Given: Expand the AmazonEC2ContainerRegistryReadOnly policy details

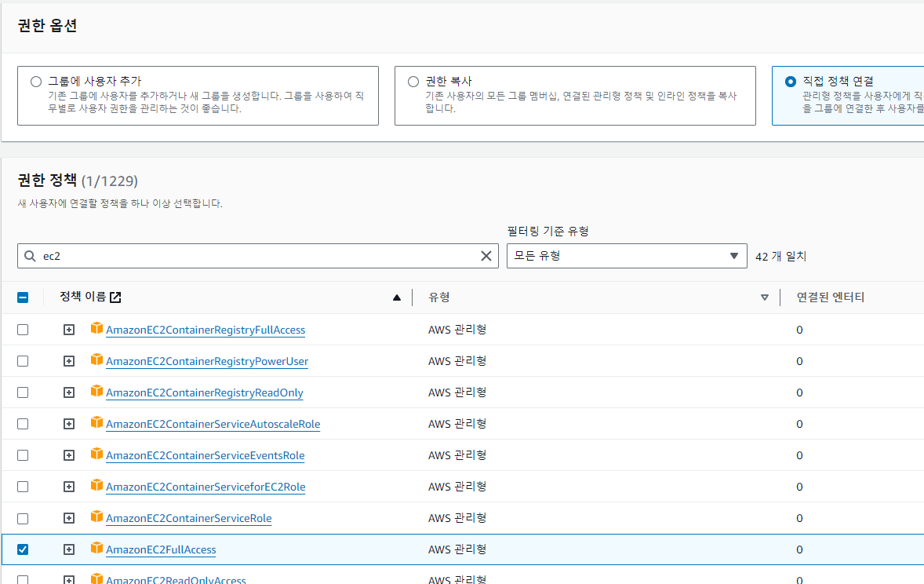Looking at the screenshot, I should pos(69,392).
